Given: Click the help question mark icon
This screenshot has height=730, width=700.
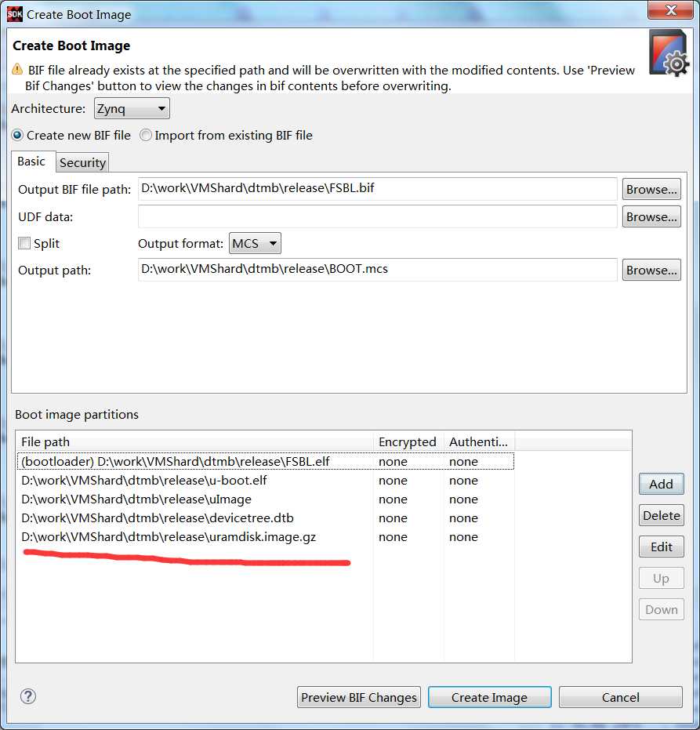Looking at the screenshot, I should pos(28,696).
